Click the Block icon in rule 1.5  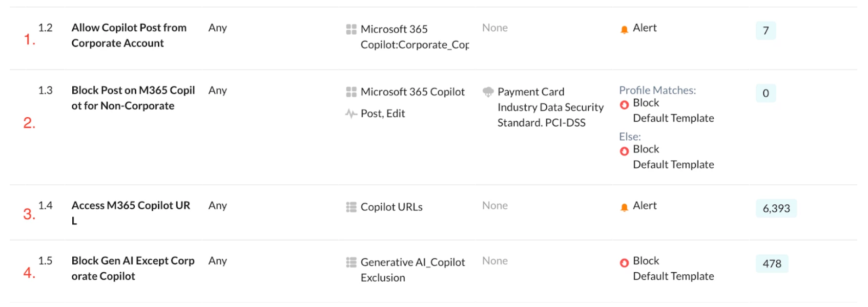pos(624,263)
